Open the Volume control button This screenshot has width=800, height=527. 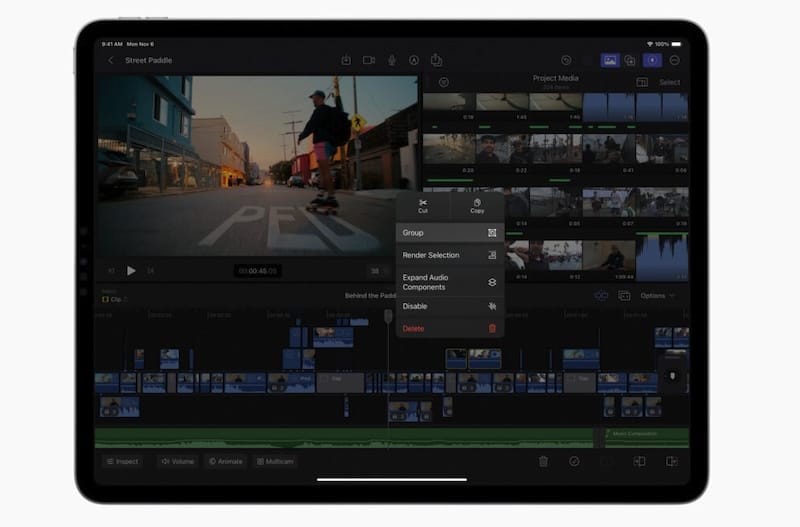[178, 461]
